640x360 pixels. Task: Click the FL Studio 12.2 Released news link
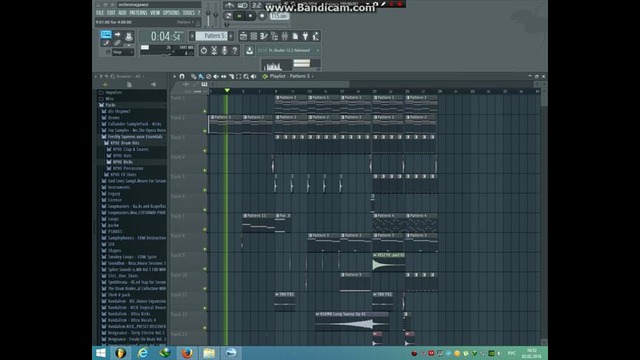click(x=289, y=50)
